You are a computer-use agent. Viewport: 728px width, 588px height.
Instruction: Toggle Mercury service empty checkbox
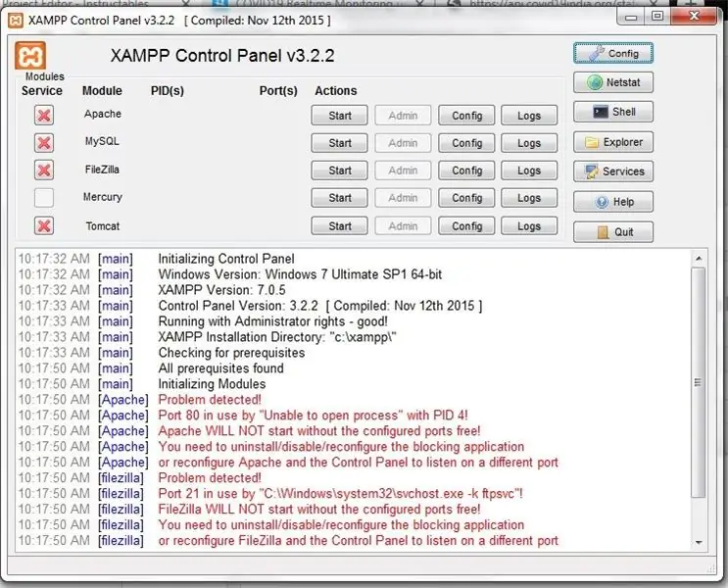44,198
